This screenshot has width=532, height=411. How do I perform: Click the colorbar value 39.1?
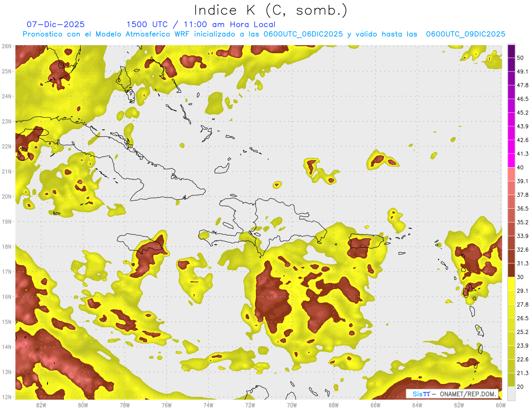(x=523, y=181)
